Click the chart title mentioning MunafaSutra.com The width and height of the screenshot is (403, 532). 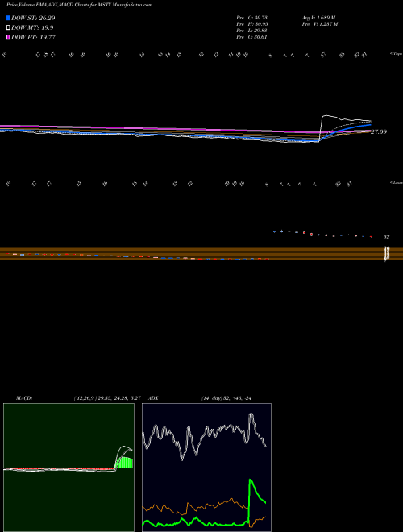(x=79, y=5)
